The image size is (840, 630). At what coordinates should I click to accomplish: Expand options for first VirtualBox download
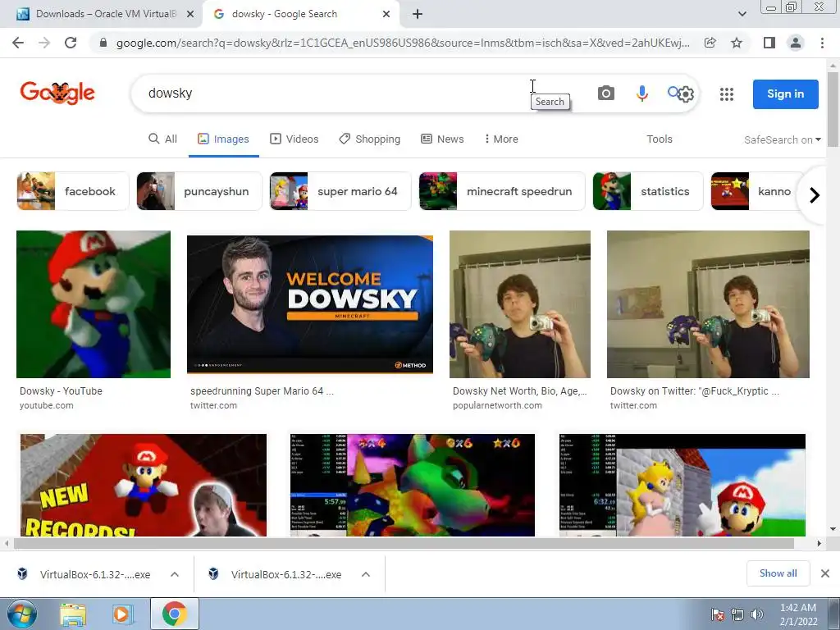[175, 574]
